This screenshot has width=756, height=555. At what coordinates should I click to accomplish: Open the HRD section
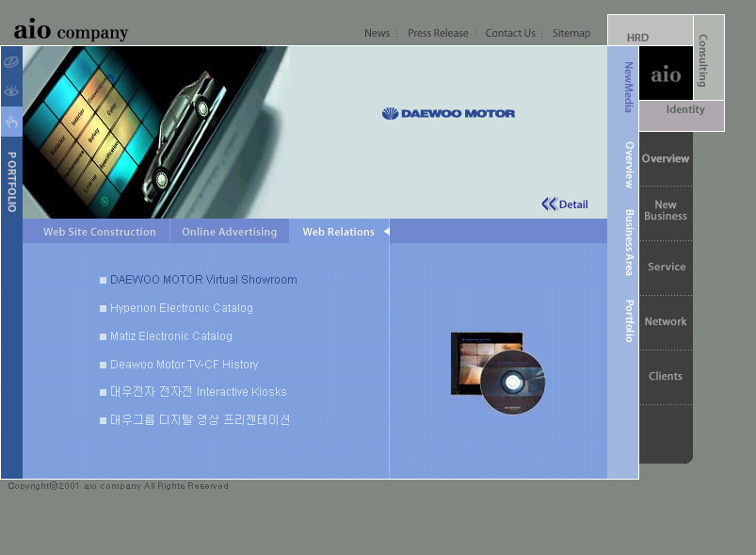tap(637, 38)
